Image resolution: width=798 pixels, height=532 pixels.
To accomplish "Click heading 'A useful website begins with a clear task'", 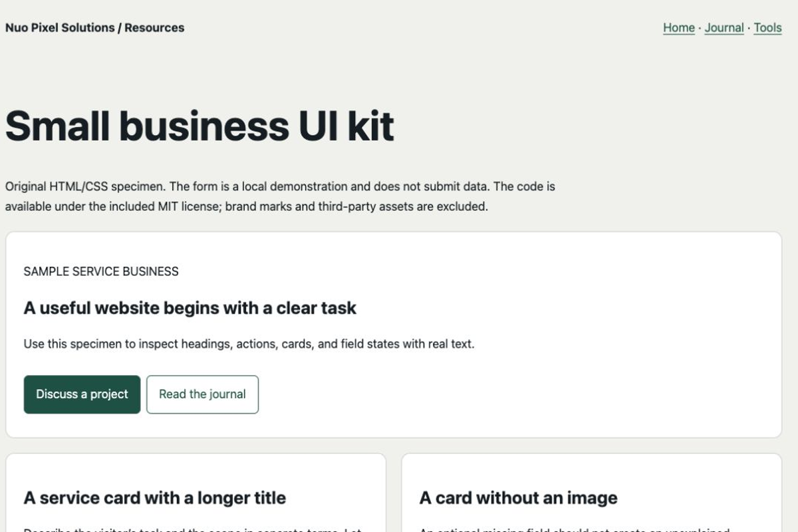I will (190, 308).
